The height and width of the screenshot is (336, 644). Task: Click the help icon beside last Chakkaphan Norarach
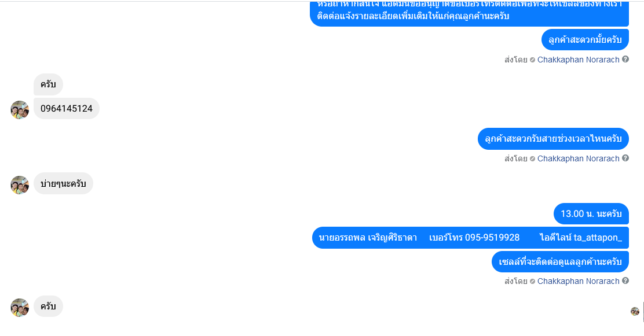(x=625, y=280)
